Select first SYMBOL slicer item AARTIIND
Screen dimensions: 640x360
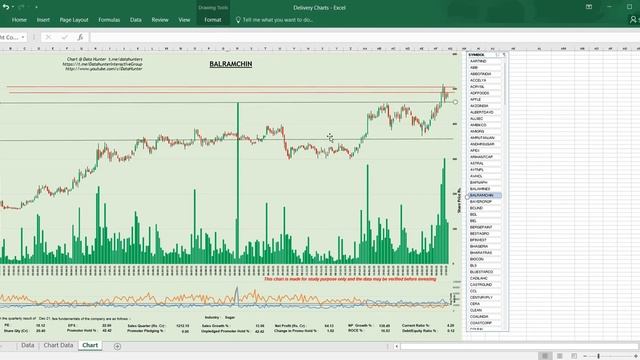point(485,61)
